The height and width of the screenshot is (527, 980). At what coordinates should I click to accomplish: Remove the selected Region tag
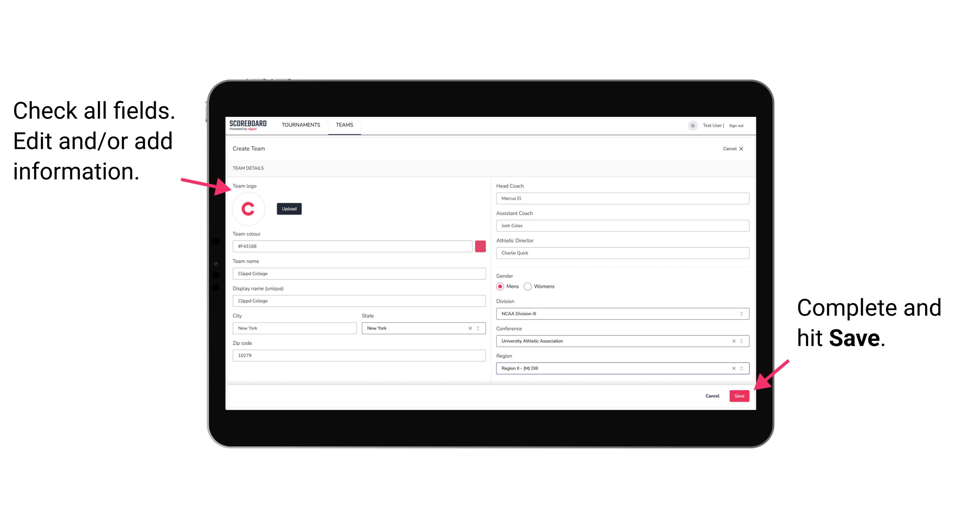pos(732,368)
